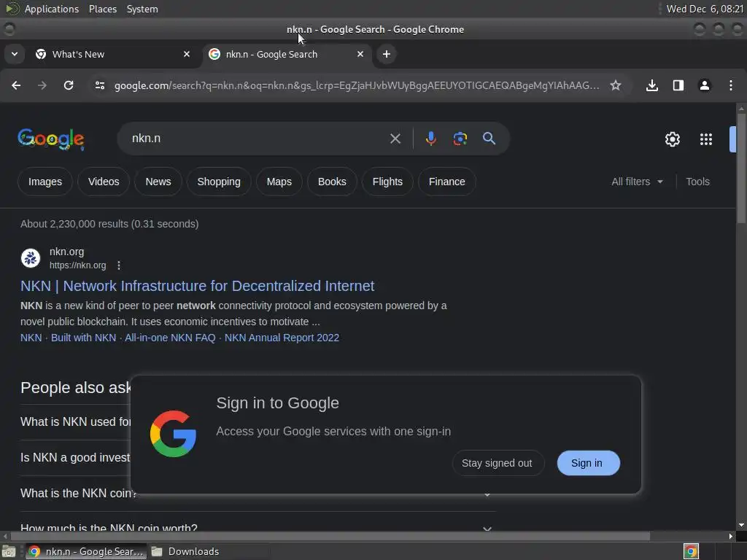Open the System menu

pyautogui.click(x=142, y=9)
